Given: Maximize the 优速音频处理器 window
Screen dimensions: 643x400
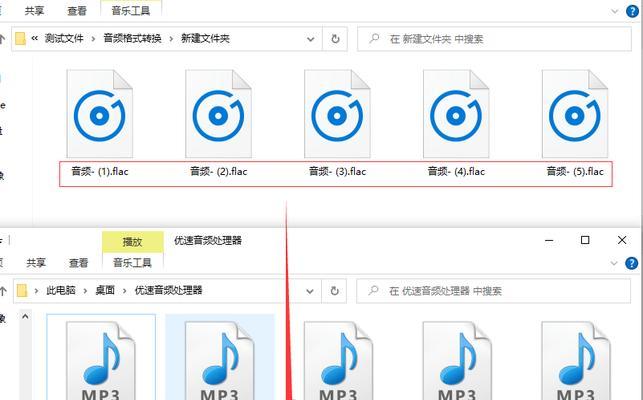Looking at the screenshot, I should pos(585,240).
